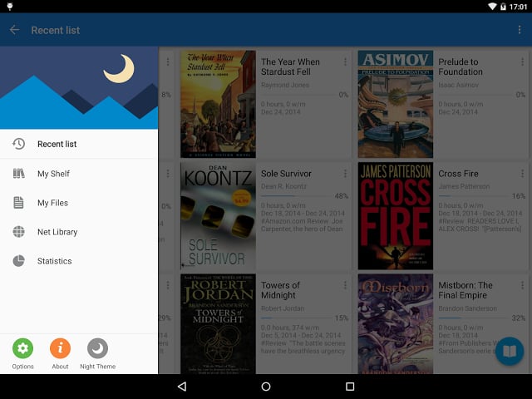The width and height of the screenshot is (532, 399).
Task: Open Options with the green gear icon
Action: (x=22, y=349)
